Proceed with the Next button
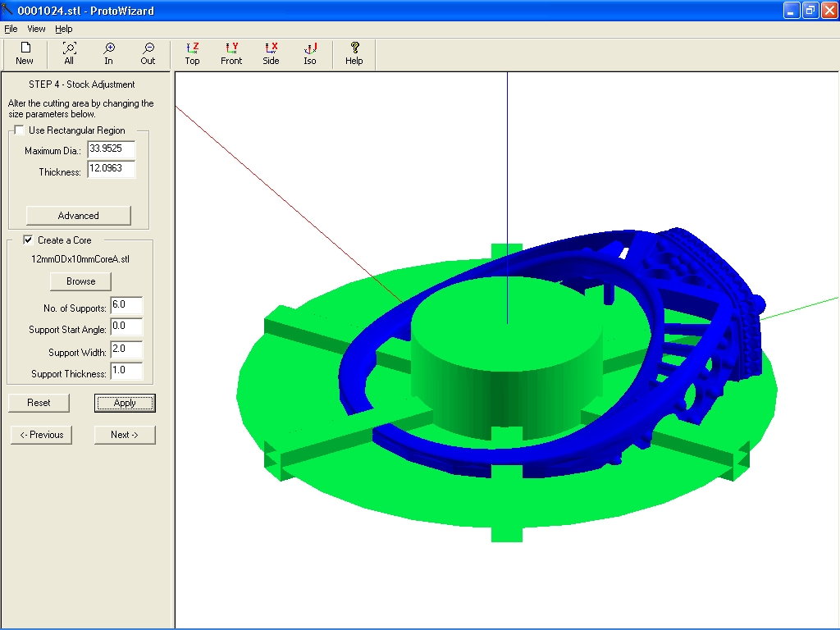The width and height of the screenshot is (840, 630). [x=125, y=435]
